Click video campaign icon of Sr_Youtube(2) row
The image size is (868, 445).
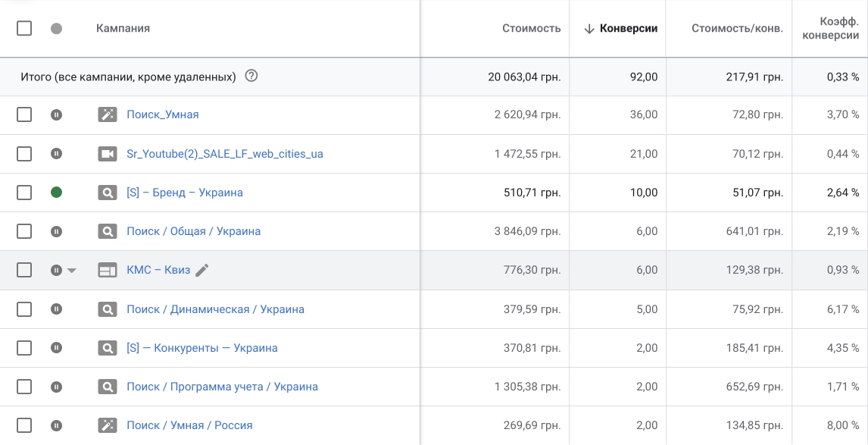[x=108, y=153]
